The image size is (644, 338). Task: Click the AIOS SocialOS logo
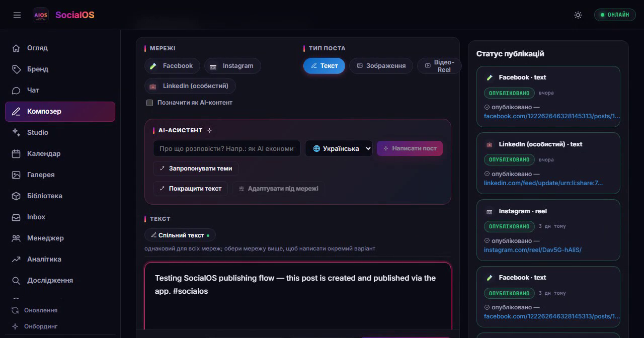pyautogui.click(x=40, y=15)
